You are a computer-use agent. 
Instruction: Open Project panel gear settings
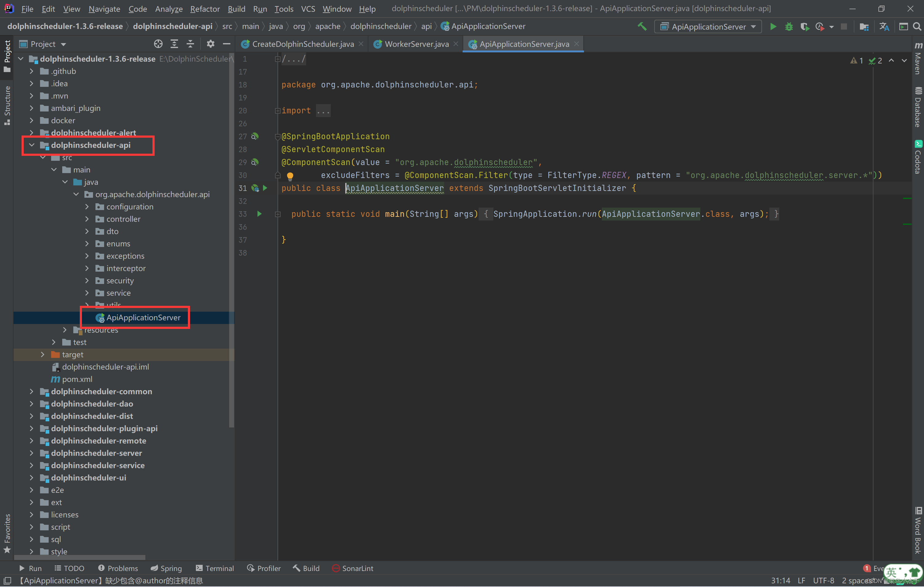point(210,44)
